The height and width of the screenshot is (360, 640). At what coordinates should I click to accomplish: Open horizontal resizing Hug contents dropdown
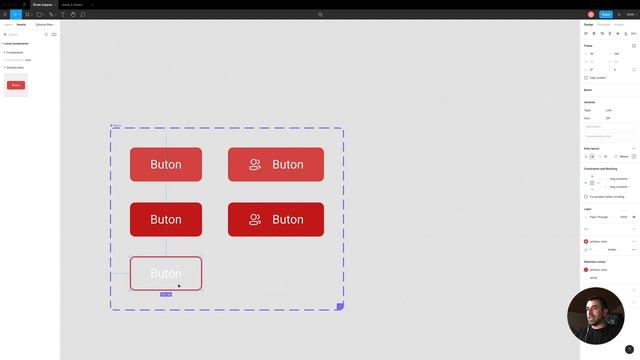[619, 179]
